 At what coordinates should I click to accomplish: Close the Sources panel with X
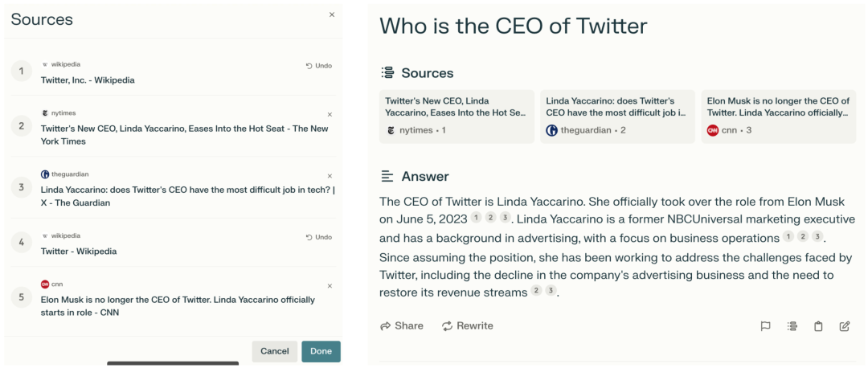[x=332, y=14]
